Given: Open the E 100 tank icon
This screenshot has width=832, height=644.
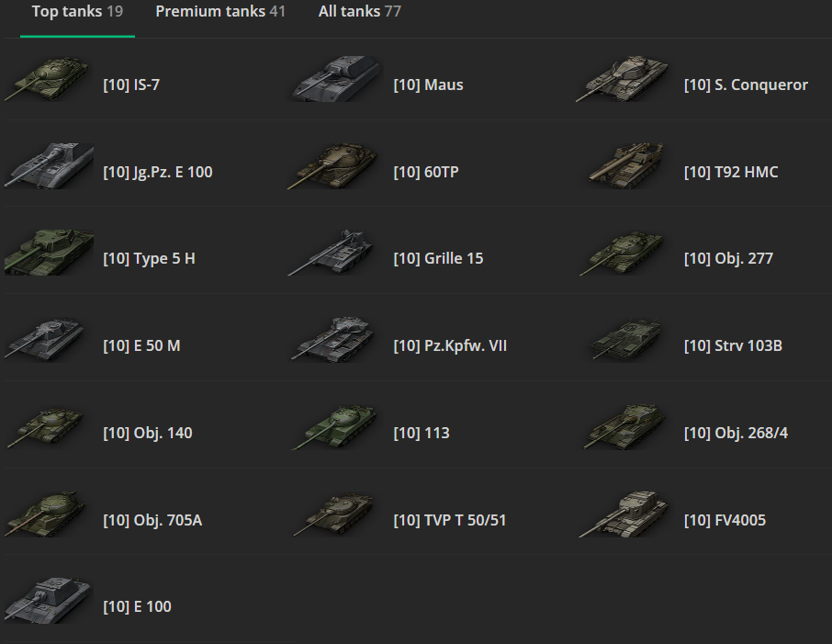Looking at the screenshot, I should [48, 601].
